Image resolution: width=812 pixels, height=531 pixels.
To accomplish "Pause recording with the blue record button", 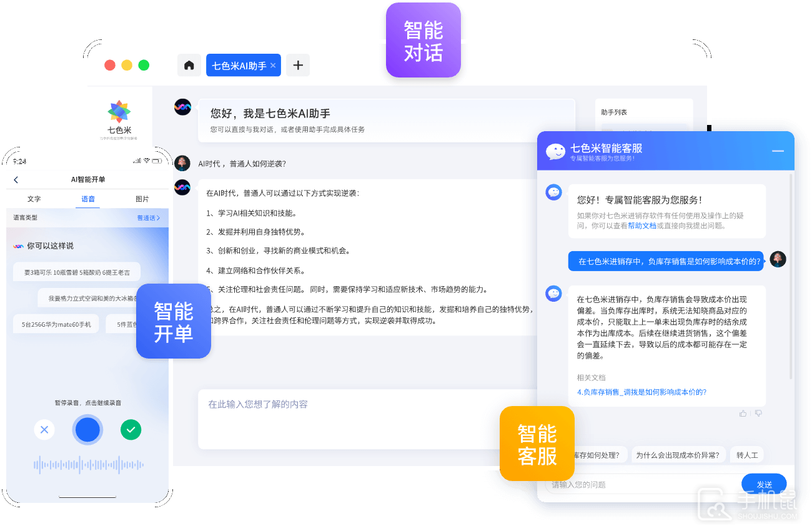I will point(87,429).
